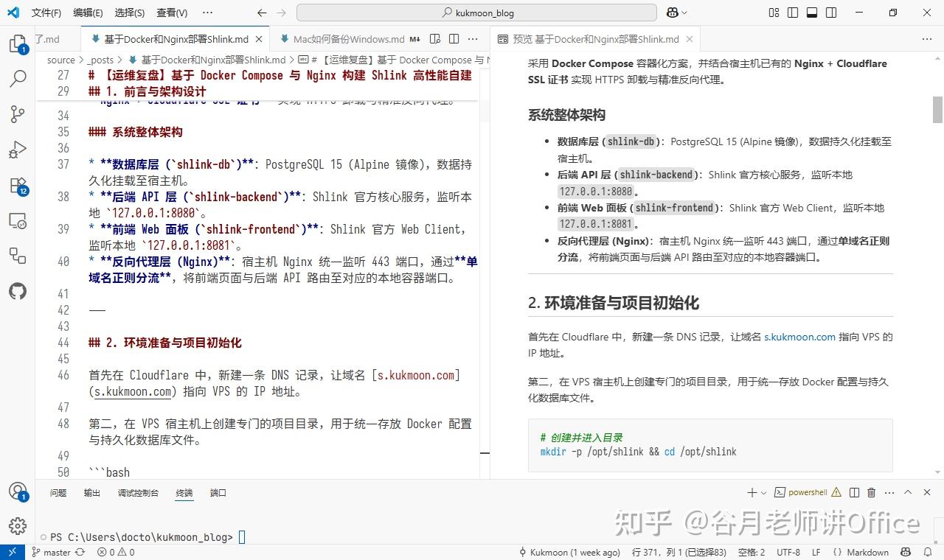944x560 pixels.
Task: Open the 选择(S) menu
Action: 130,13
